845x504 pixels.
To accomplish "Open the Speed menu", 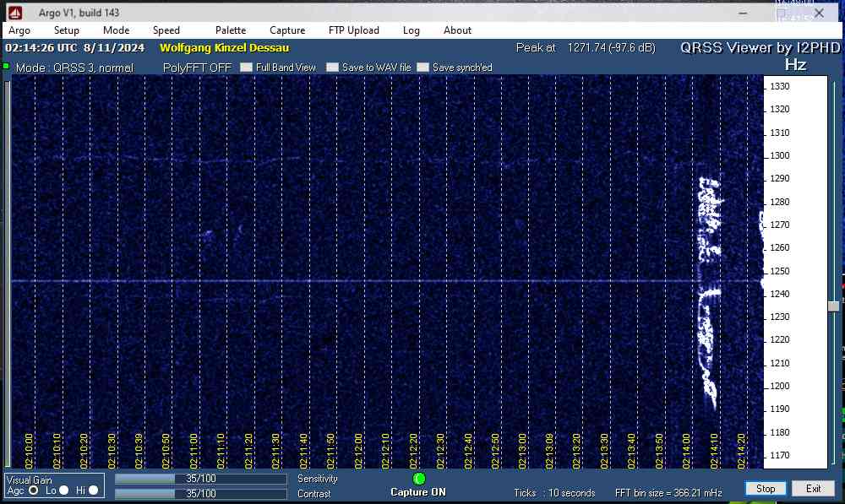I will pyautogui.click(x=166, y=30).
